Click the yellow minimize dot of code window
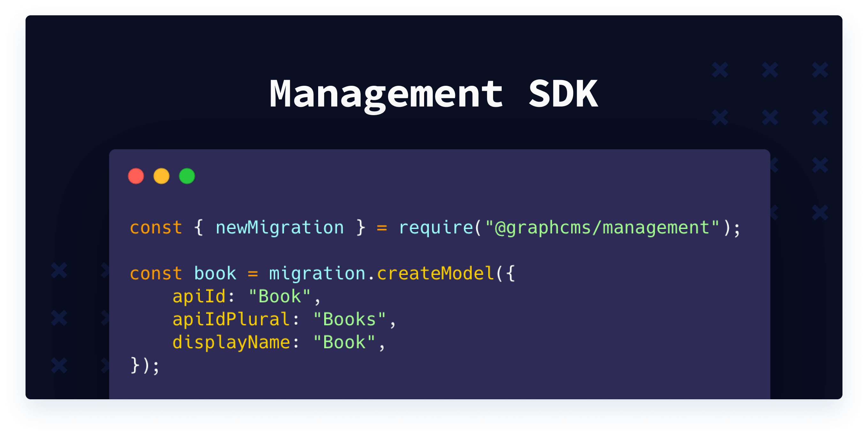The width and height of the screenshot is (868, 435). pyautogui.click(x=161, y=176)
